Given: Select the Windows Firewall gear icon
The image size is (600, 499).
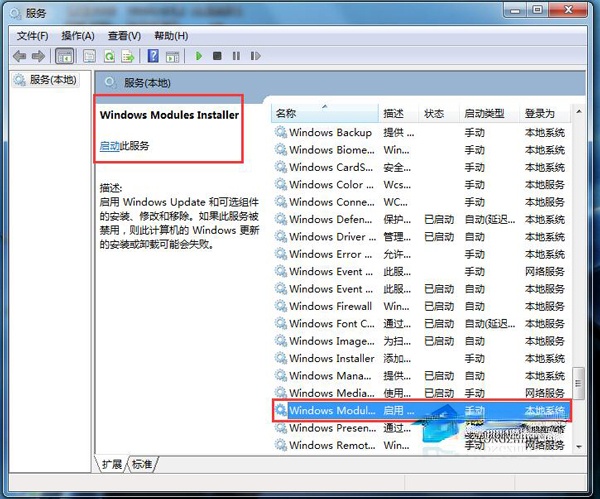Looking at the screenshot, I should (x=280, y=306).
